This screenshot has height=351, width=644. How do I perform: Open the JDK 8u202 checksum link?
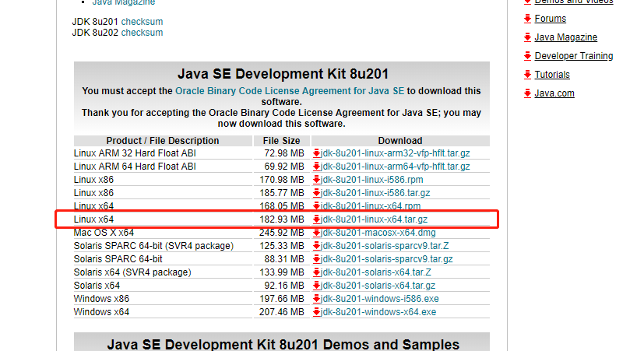[x=142, y=33]
